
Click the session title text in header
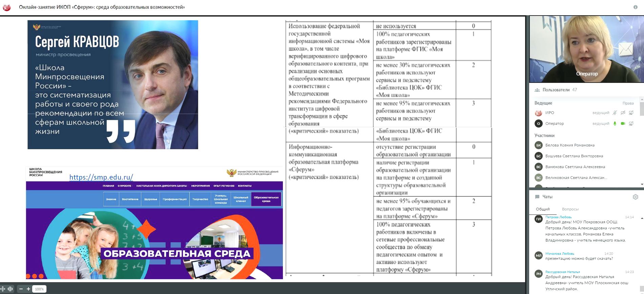[x=102, y=7]
